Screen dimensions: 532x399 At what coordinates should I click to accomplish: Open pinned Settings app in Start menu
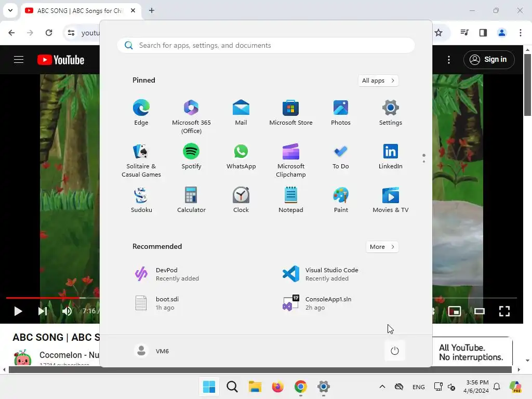coord(391,113)
